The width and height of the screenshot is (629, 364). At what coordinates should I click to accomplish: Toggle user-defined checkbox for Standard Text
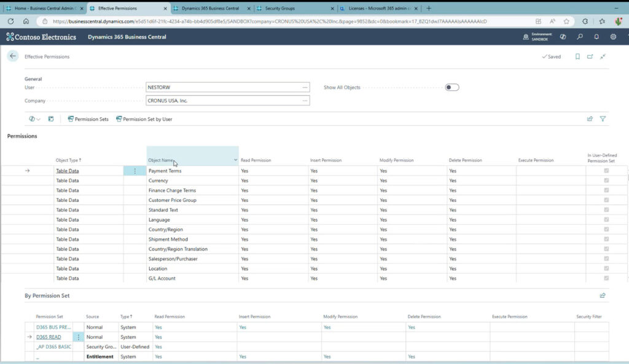tap(606, 210)
